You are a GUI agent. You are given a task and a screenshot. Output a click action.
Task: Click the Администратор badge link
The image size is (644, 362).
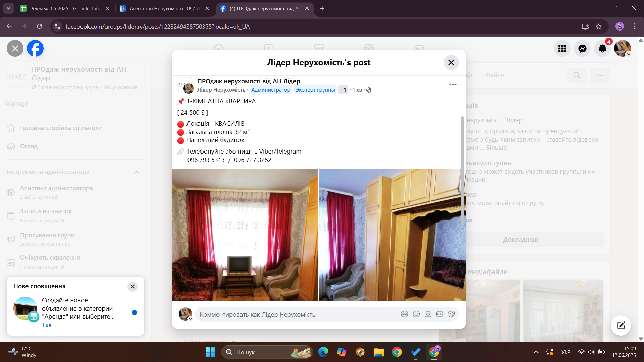(x=270, y=89)
